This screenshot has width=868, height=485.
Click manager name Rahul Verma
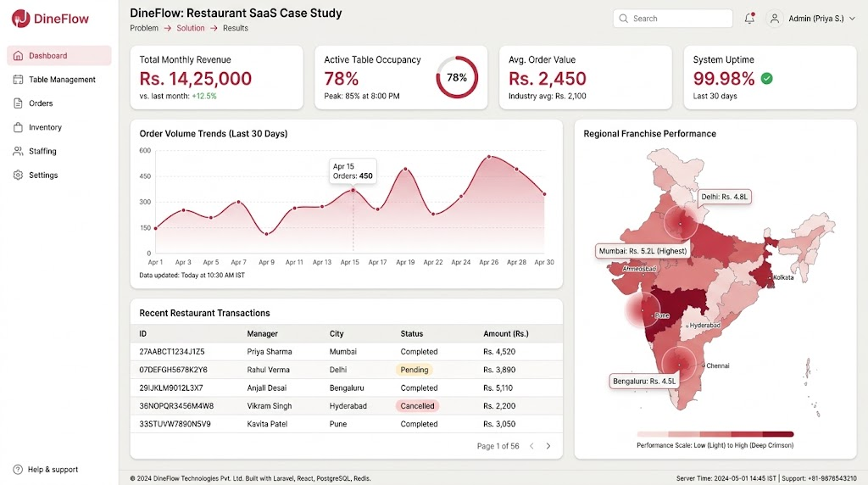tap(269, 370)
